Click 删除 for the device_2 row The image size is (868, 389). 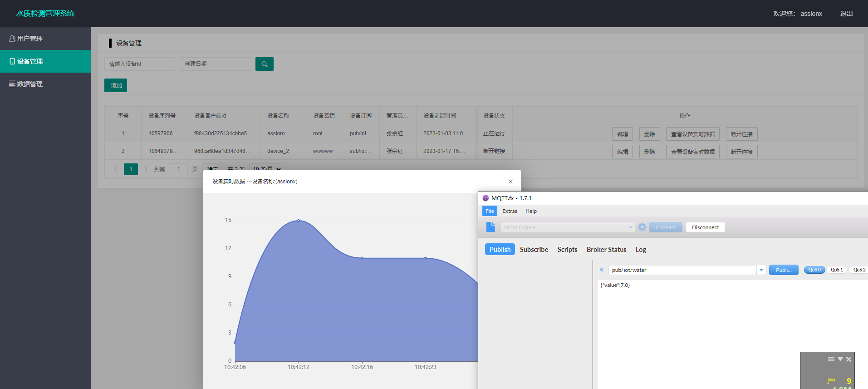tap(650, 152)
